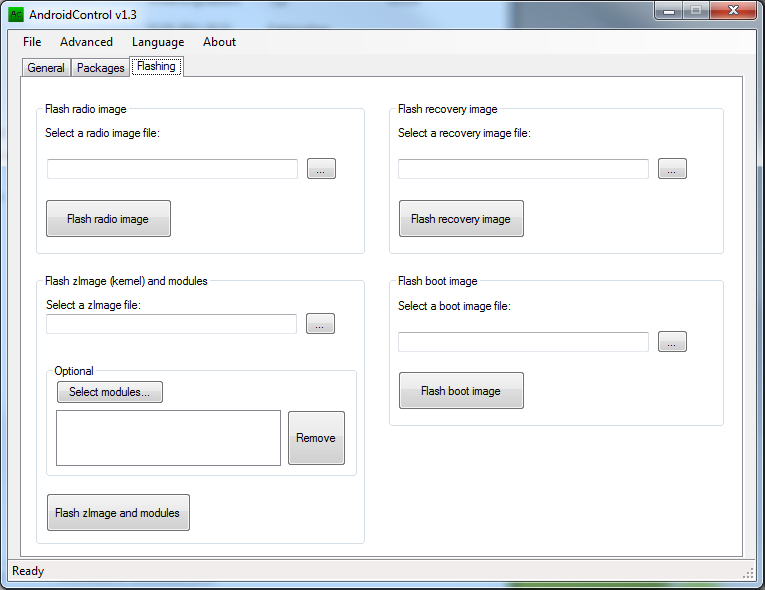Browse for a zImage file

point(320,324)
